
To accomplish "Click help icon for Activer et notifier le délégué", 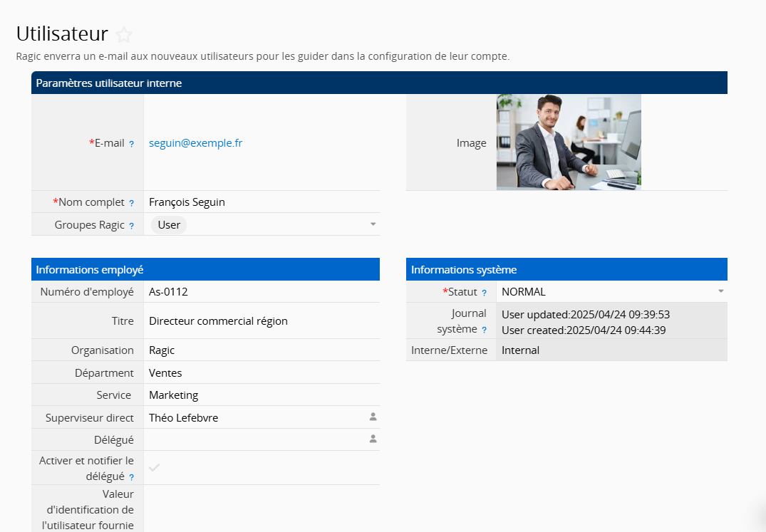I will coord(131,477).
